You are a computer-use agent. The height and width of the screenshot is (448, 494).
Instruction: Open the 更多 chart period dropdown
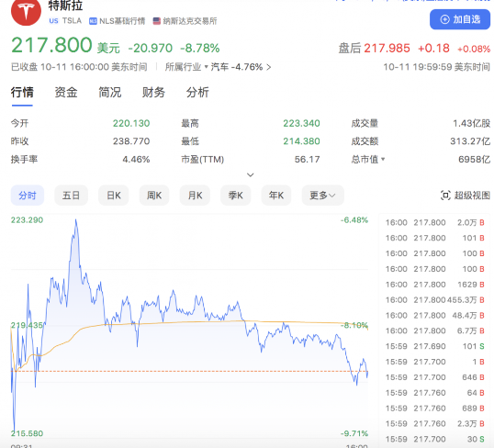[x=322, y=196]
